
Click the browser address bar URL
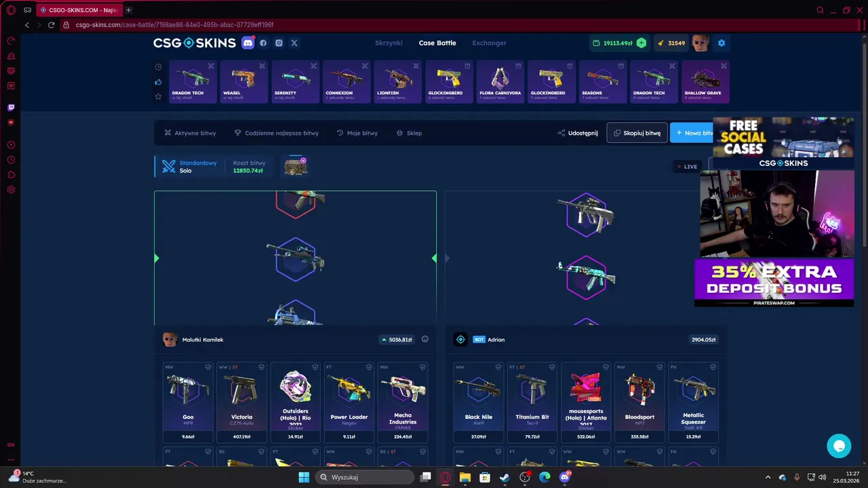click(174, 25)
